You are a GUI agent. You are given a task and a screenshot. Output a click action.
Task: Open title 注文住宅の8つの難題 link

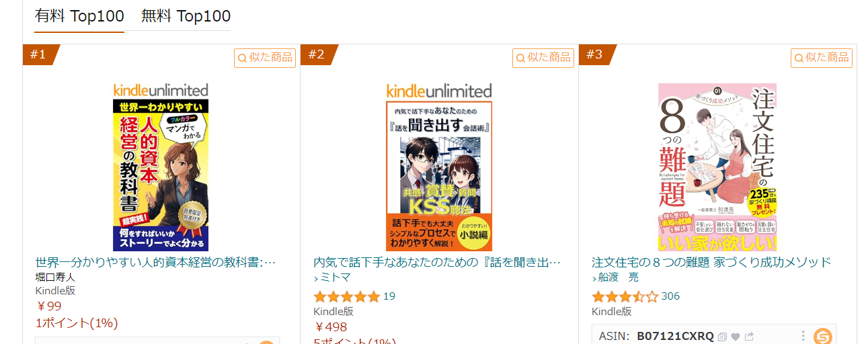pos(711,262)
